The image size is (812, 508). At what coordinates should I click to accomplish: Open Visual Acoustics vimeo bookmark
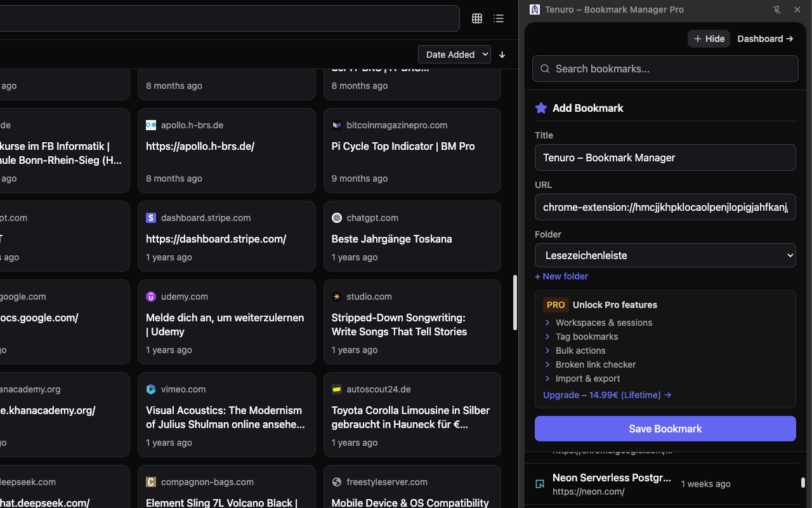click(226, 415)
